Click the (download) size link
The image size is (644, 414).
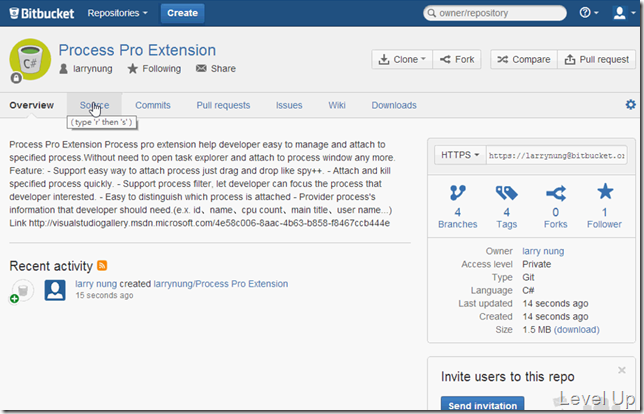click(577, 330)
